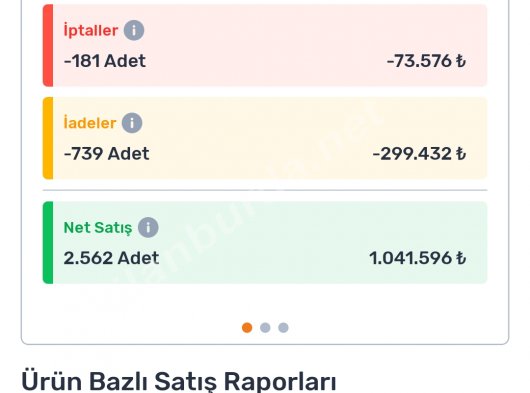The width and height of the screenshot is (530, 393).
Task: Switch to the second carousel page dot
Action: coord(265,327)
